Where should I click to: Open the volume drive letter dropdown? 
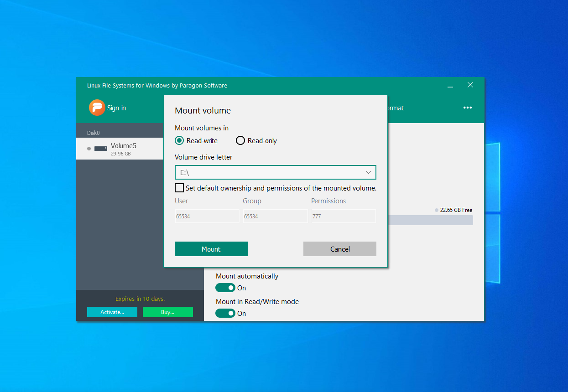[369, 172]
